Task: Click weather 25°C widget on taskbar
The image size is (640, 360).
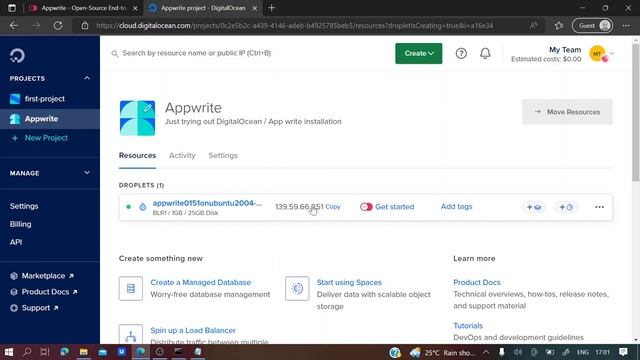Action: [x=442, y=352]
